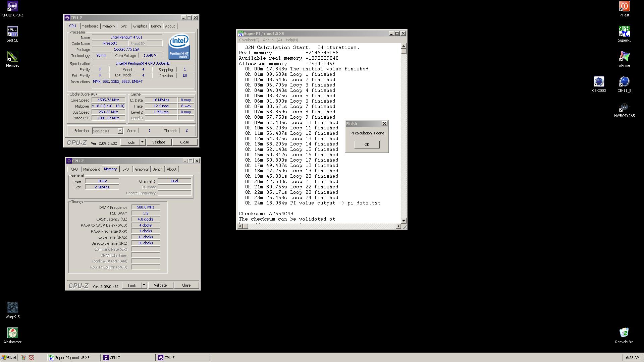The image size is (644, 362).
Task: Open Graphics tab in top CPU-Z
Action: pos(140,26)
